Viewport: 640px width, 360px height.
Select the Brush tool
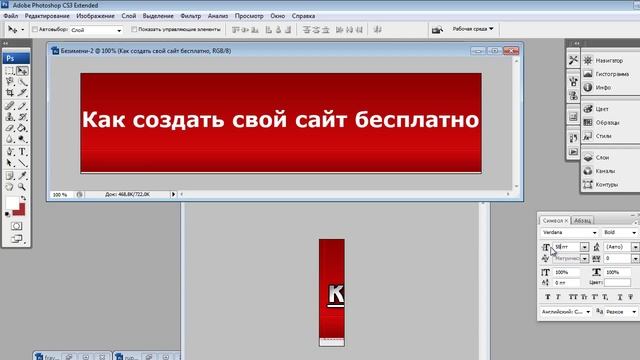pyautogui.click(x=22, y=106)
